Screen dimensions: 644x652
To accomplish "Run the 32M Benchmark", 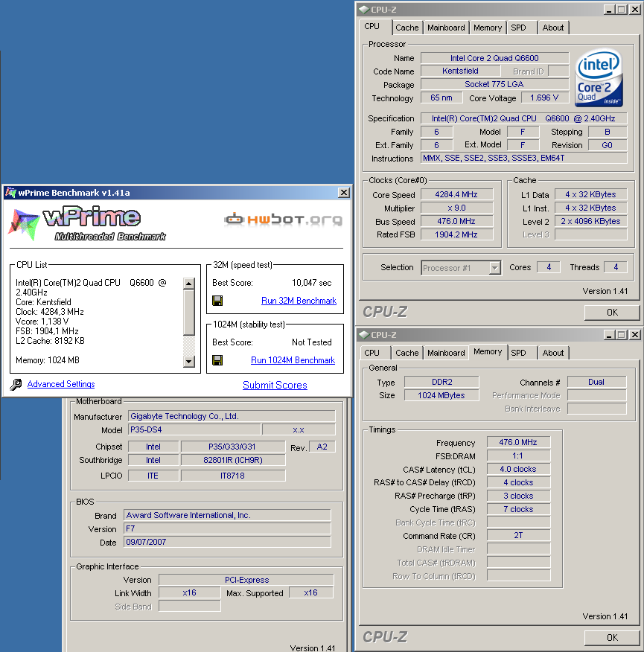I will pyautogui.click(x=299, y=301).
